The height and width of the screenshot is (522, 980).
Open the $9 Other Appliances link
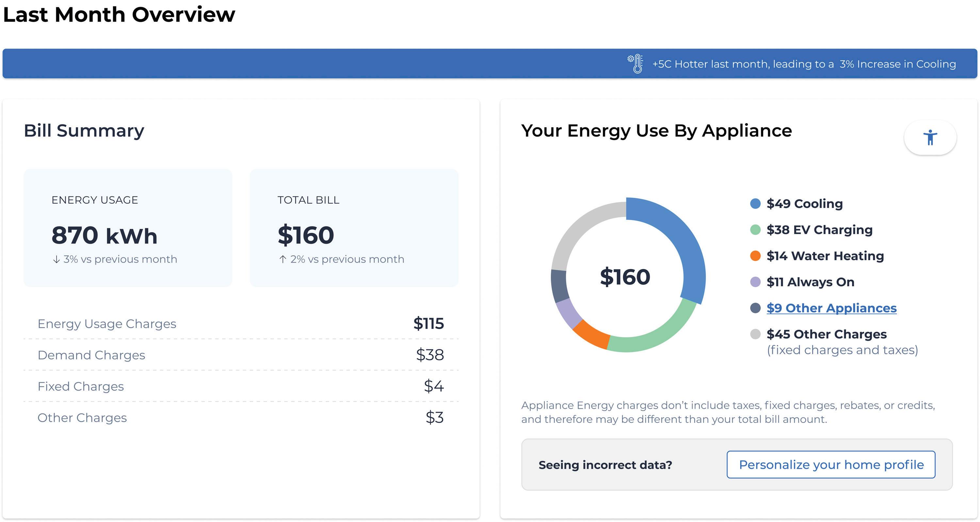click(831, 308)
